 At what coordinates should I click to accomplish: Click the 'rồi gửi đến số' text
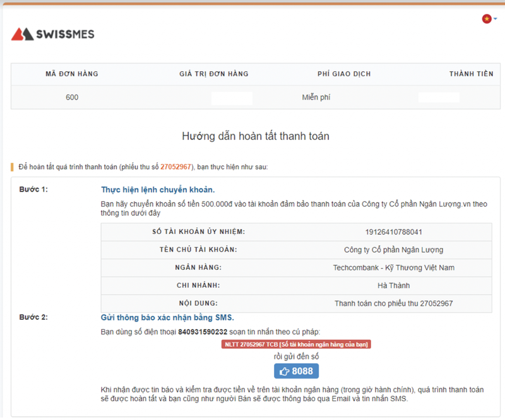[x=296, y=356]
